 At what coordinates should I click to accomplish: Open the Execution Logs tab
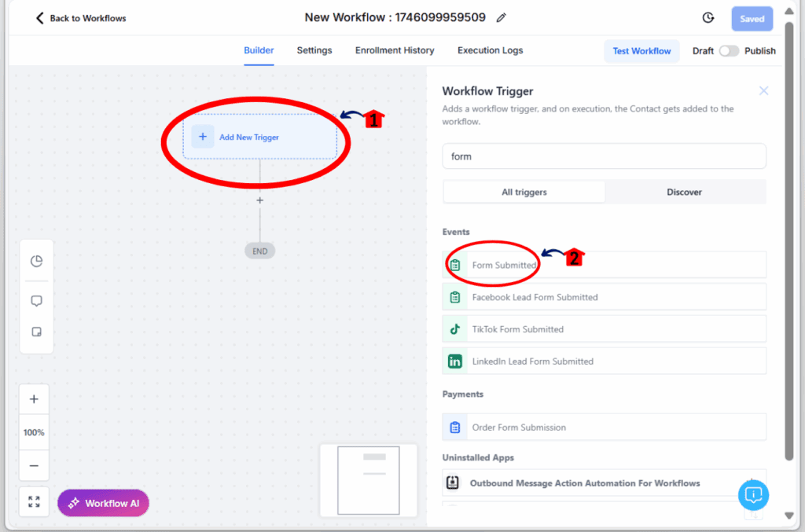tap(491, 50)
